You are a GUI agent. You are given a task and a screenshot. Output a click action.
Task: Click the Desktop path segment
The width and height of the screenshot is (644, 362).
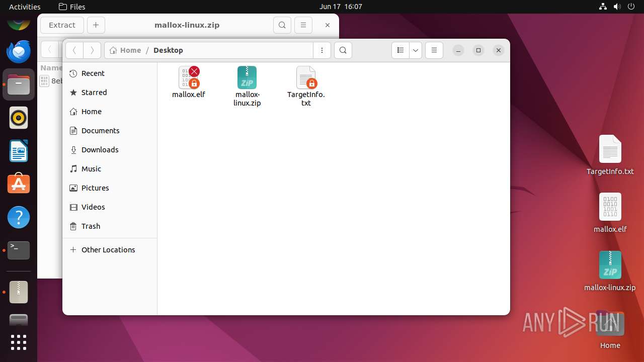(168, 50)
